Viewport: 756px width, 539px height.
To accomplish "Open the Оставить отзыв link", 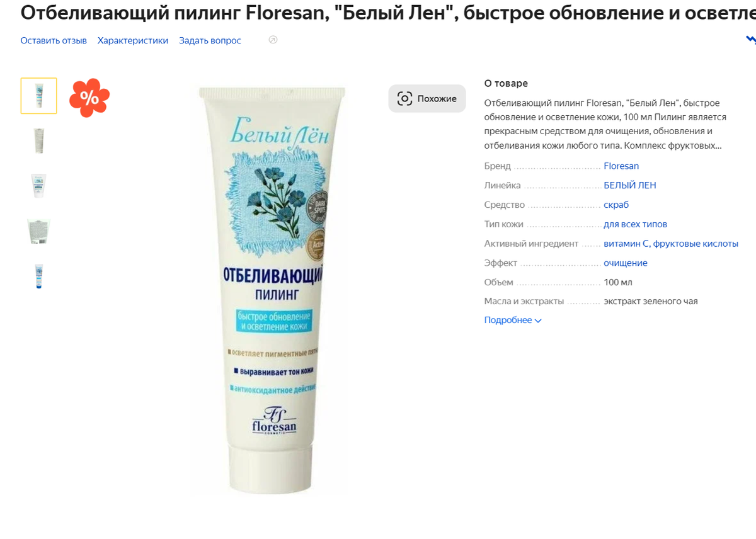I will click(54, 40).
